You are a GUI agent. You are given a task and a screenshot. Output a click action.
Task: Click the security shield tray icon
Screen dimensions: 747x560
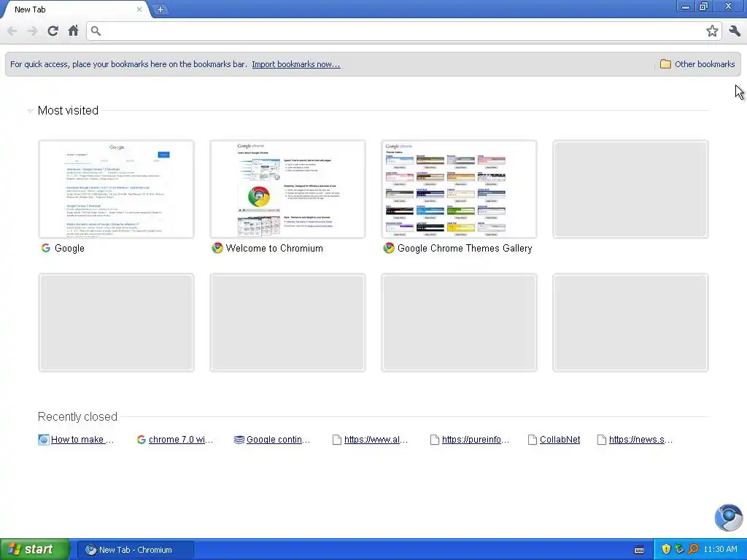point(666,550)
